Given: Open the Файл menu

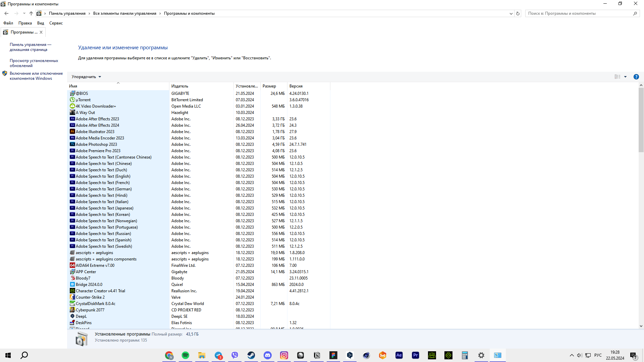Looking at the screenshot, I should point(8,23).
